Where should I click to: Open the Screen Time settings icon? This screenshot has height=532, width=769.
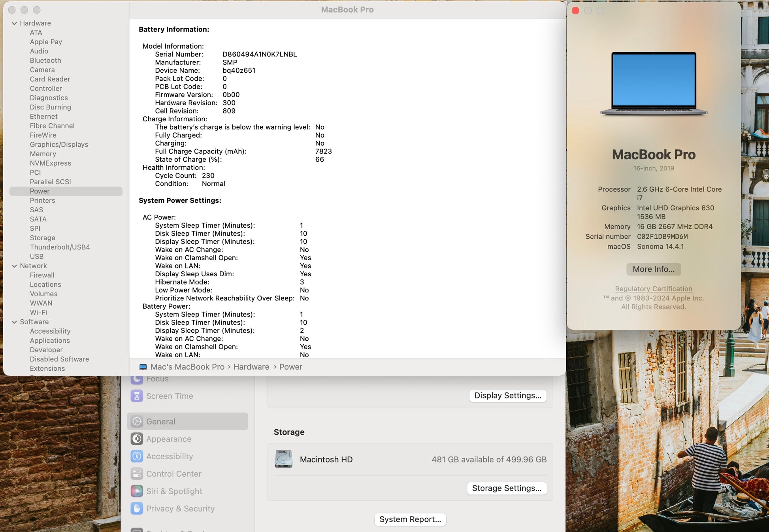point(137,396)
